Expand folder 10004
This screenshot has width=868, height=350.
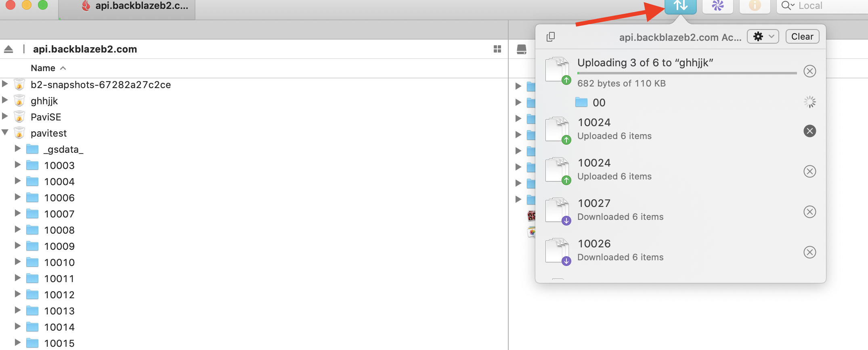point(18,181)
